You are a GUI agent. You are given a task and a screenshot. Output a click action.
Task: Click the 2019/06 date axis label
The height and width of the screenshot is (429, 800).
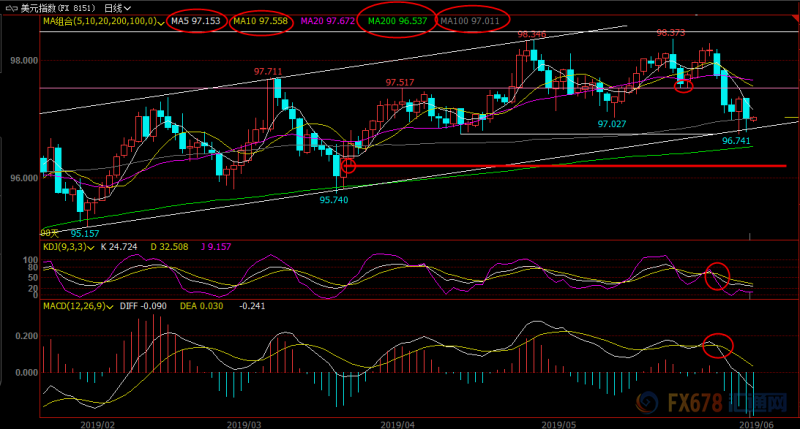[757, 424]
